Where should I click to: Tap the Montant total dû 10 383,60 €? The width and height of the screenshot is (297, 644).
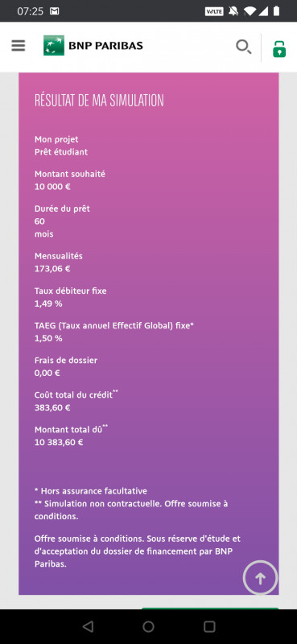click(59, 443)
